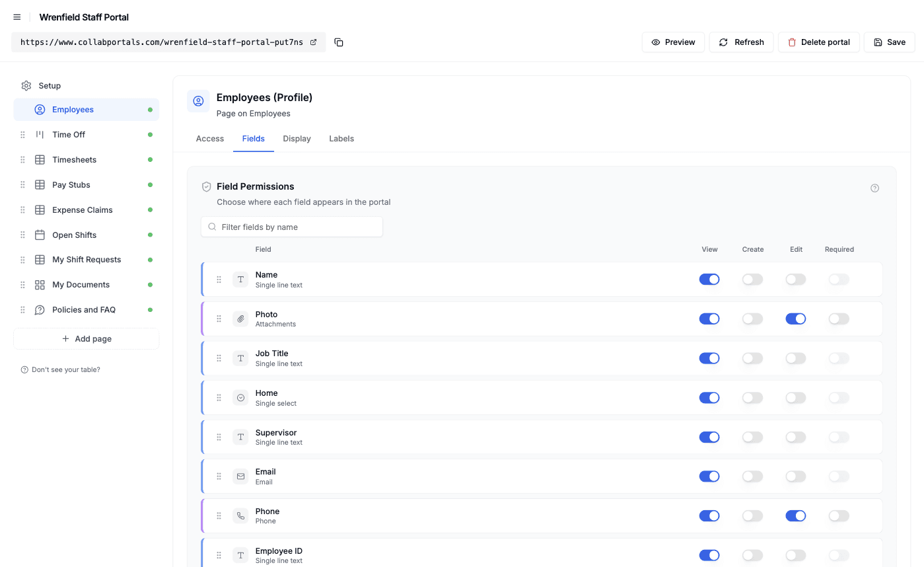Click the Setup gear icon
The height and width of the screenshot is (567, 924).
(x=26, y=86)
